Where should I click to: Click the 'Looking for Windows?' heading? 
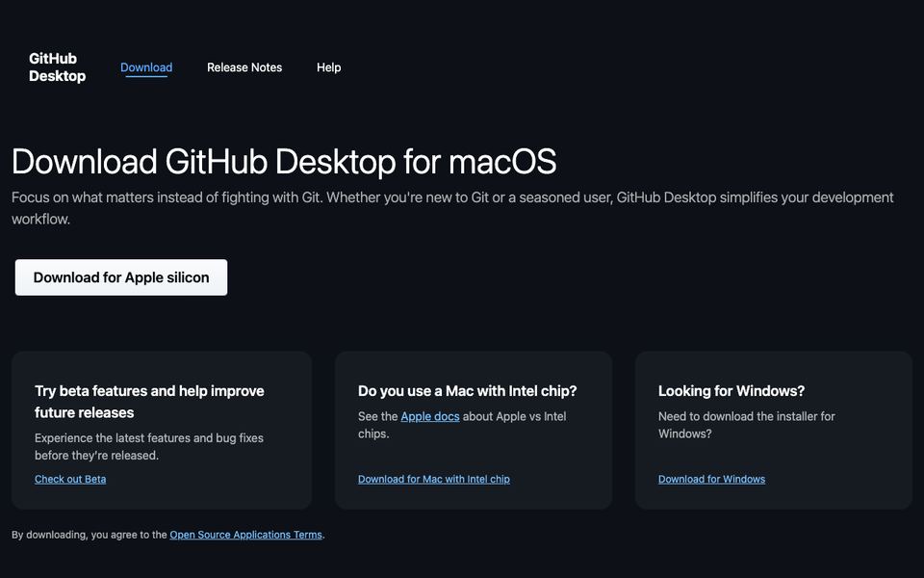point(731,391)
